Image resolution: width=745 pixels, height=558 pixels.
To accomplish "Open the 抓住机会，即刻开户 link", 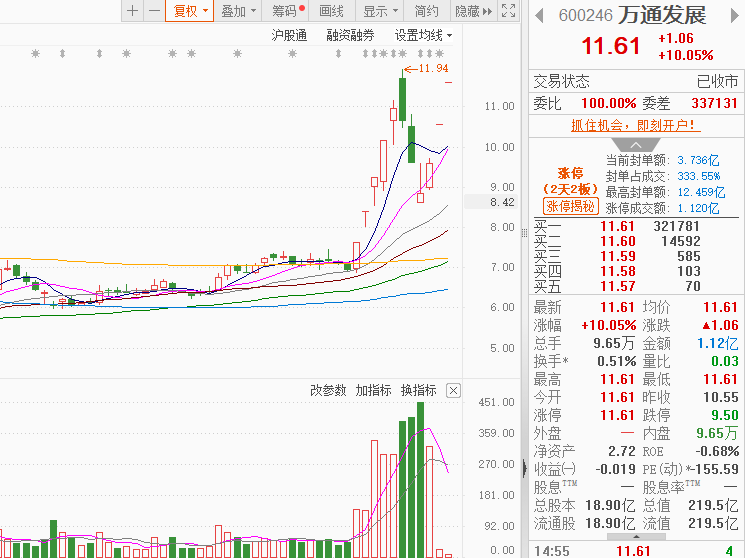I will point(635,125).
